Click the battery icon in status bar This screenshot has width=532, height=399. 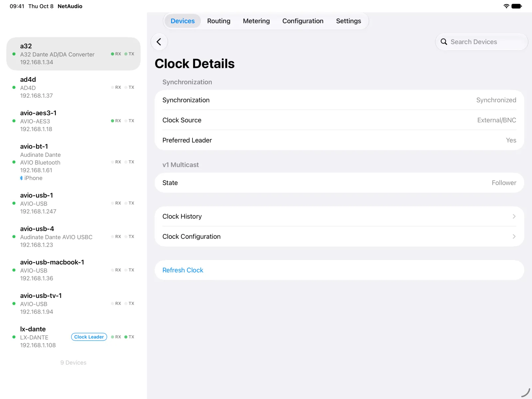click(x=517, y=6)
